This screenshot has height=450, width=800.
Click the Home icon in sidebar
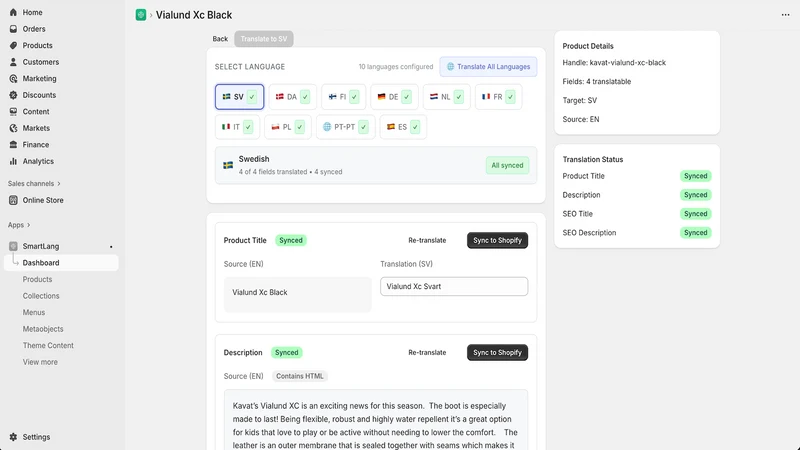click(13, 12)
